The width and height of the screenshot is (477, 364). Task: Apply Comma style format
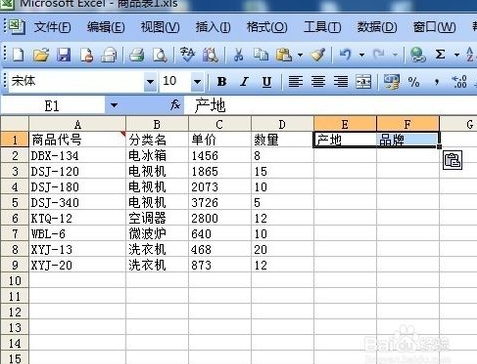click(436, 82)
